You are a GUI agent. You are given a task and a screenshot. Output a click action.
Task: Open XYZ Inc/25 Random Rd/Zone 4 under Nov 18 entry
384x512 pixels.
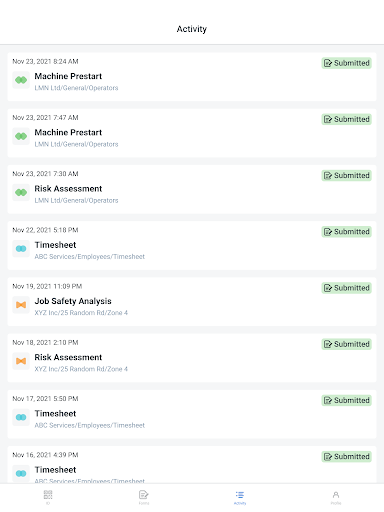[x=81, y=369]
